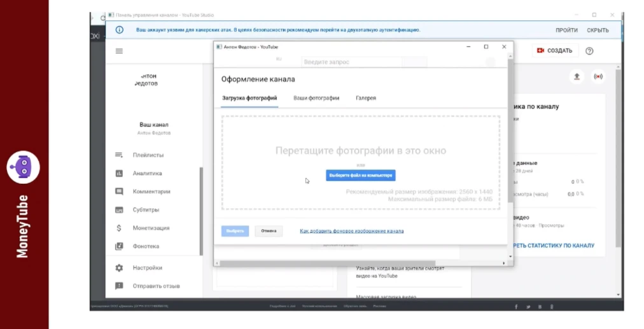Open Фонотека from the sidebar
The width and height of the screenshot is (644, 329).
(146, 246)
